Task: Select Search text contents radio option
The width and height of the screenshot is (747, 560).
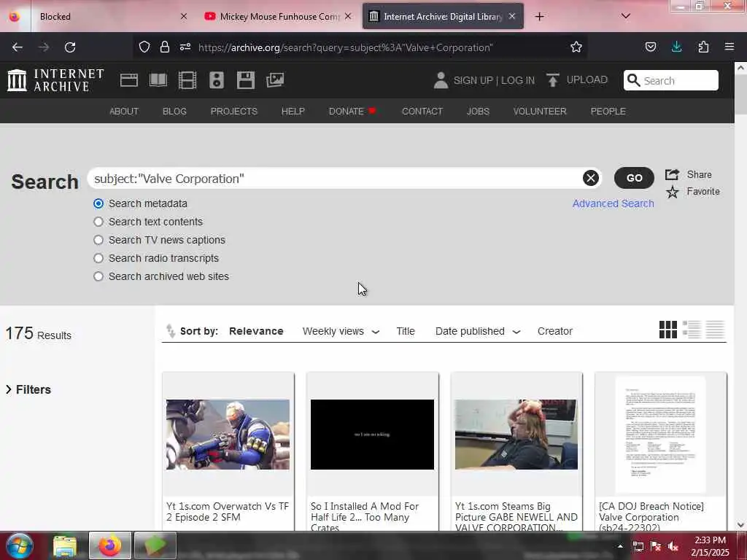Action: click(98, 222)
